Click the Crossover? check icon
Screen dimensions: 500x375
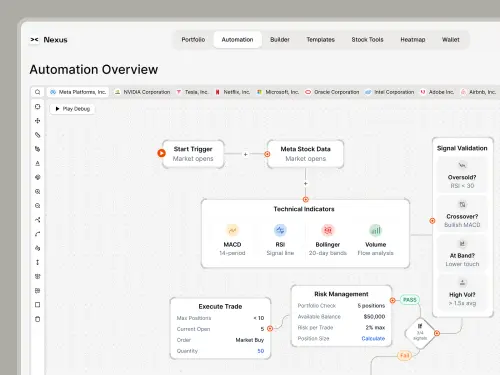click(462, 204)
